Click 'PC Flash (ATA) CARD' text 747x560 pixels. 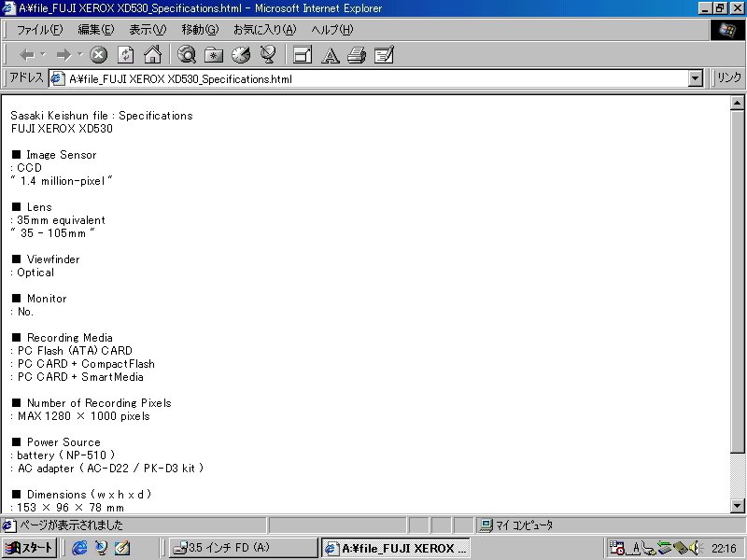pyautogui.click(x=75, y=351)
